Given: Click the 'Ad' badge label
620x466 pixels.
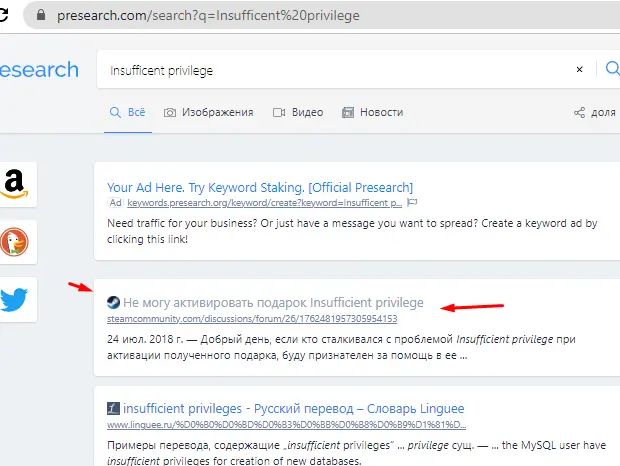Looking at the screenshot, I should (x=115, y=203).
